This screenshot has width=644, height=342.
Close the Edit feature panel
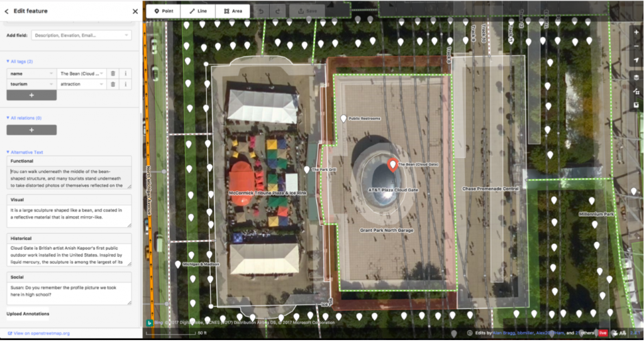pos(135,11)
